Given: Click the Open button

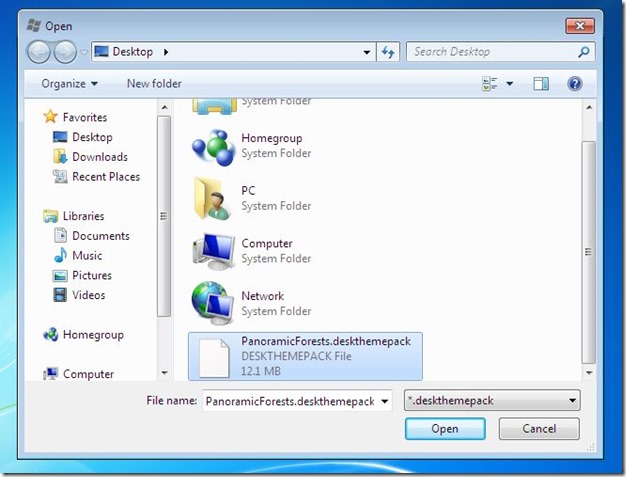Looking at the screenshot, I should (445, 429).
